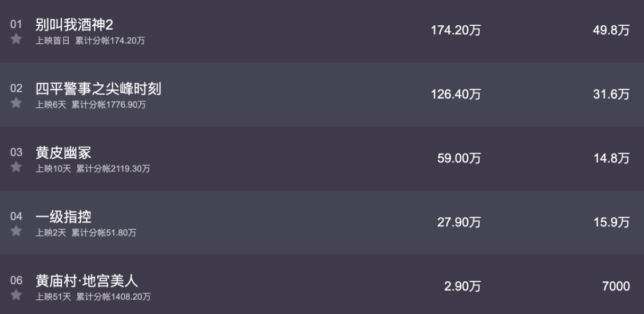Click the 126.40万 box office figure
The image size is (644, 314).
coord(456,94)
